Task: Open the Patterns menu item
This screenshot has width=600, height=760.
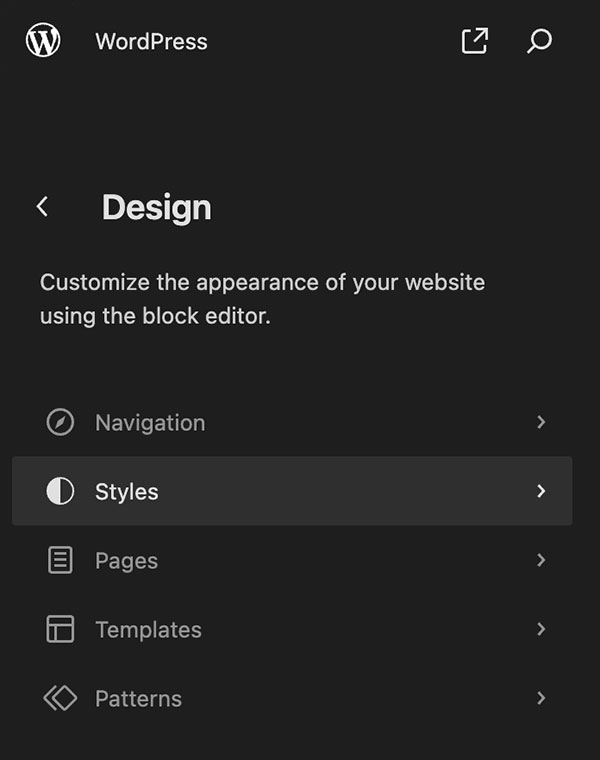Action: point(292,698)
